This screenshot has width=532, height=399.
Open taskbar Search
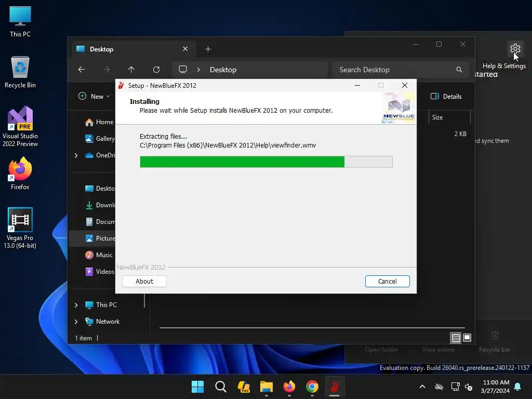[220, 387]
